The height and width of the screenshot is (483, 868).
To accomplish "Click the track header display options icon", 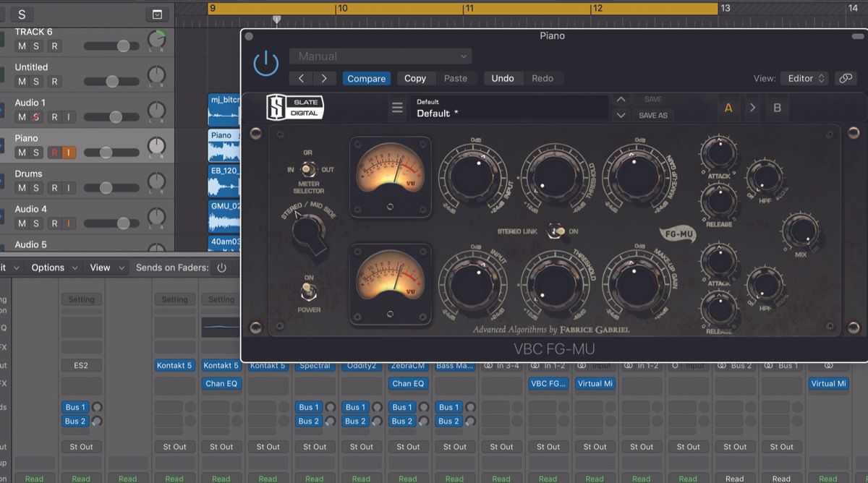I will click(x=156, y=14).
